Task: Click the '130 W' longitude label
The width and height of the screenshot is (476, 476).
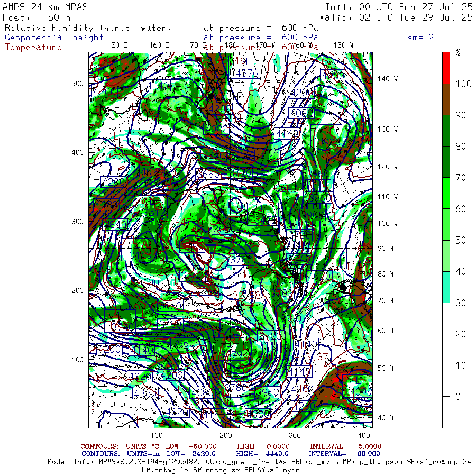Action: tap(387, 130)
